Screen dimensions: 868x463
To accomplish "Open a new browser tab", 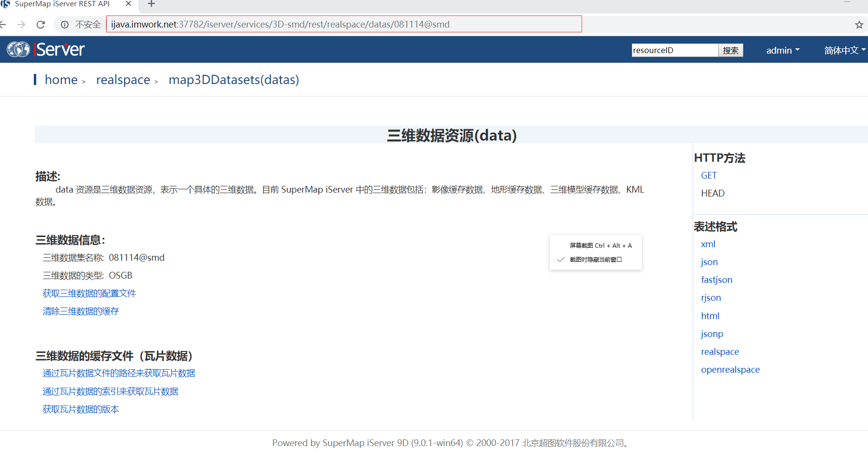I will [x=151, y=4].
